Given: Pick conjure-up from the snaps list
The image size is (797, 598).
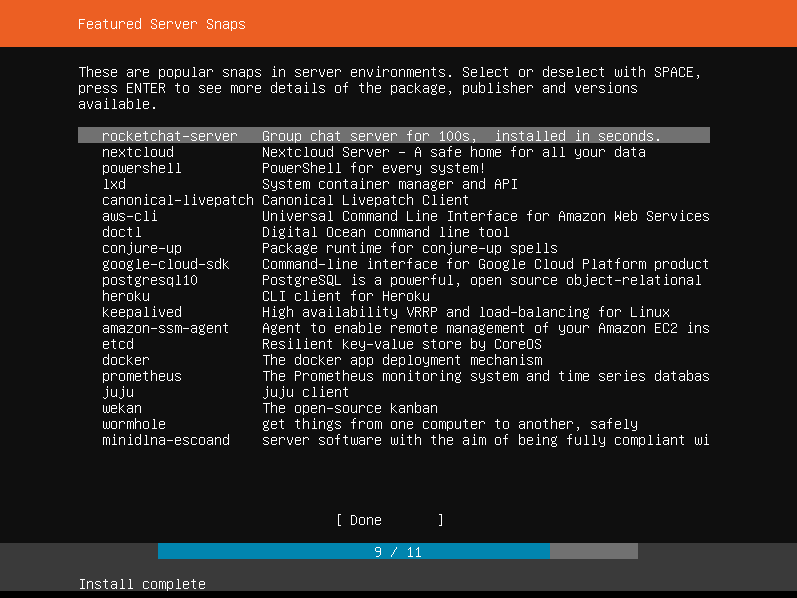Looking at the screenshot, I should (x=394, y=248).
